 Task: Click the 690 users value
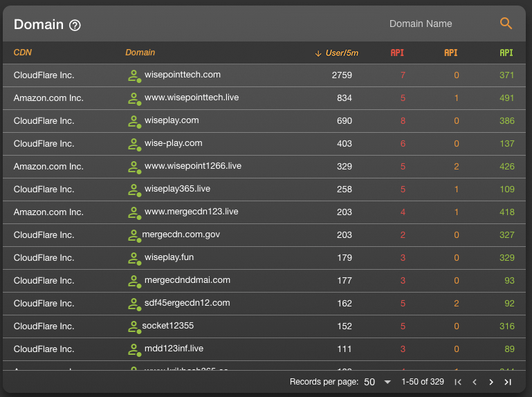click(x=345, y=121)
